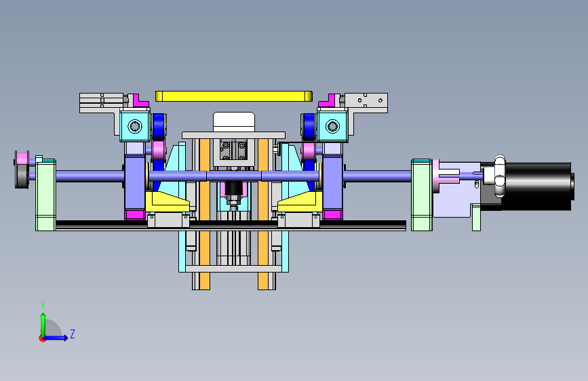
Task: Pick the right purple vertical arm block
Action: pos(332,182)
